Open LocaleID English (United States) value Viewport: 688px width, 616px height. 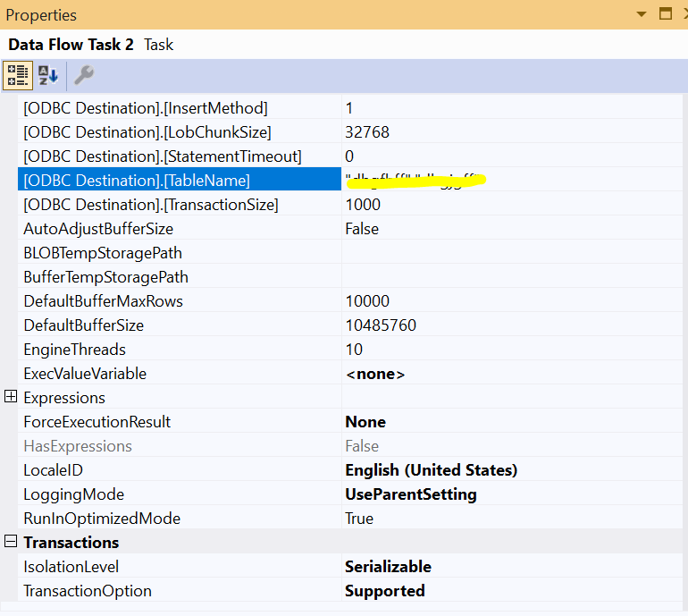(512, 470)
